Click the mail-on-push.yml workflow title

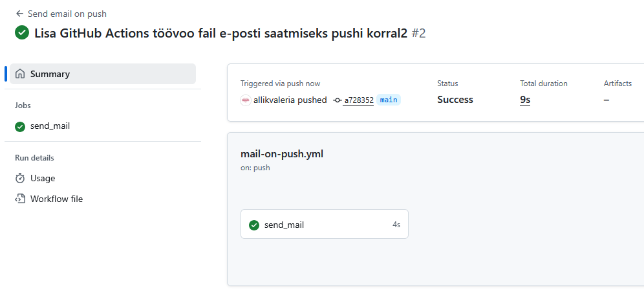(281, 153)
